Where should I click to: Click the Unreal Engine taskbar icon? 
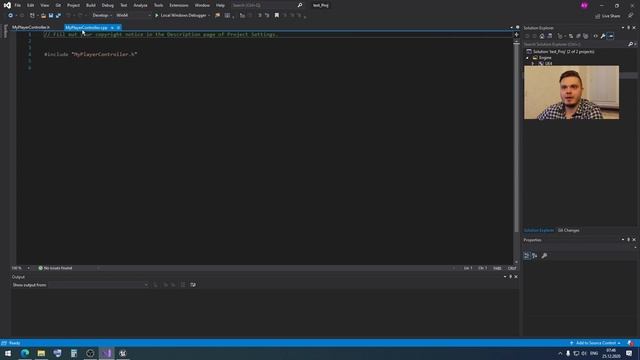point(123,353)
